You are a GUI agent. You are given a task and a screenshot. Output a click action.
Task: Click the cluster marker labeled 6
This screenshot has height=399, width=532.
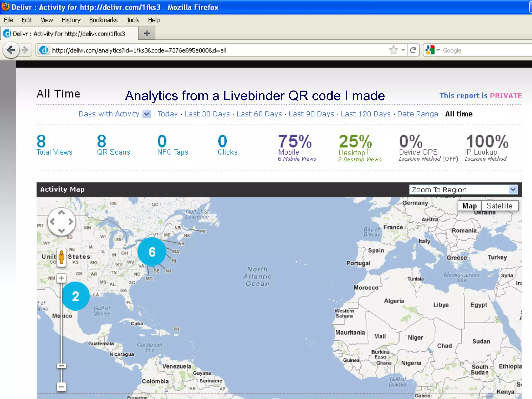click(x=152, y=252)
